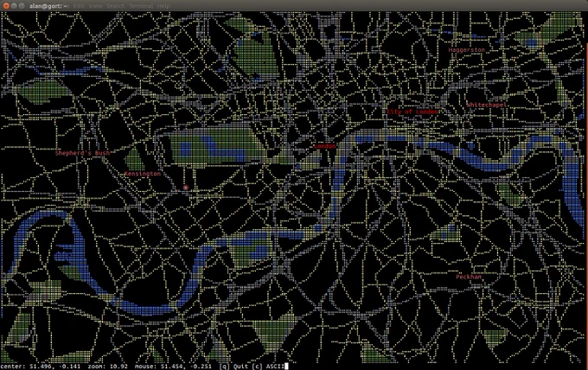The image size is (588, 370).
Task: Click the Haggerston map label
Action: (x=466, y=50)
